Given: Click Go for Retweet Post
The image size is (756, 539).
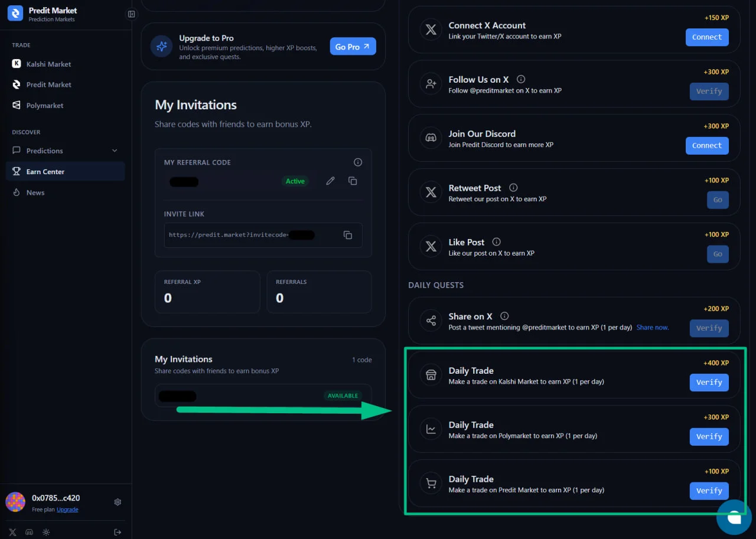Looking at the screenshot, I should point(718,200).
